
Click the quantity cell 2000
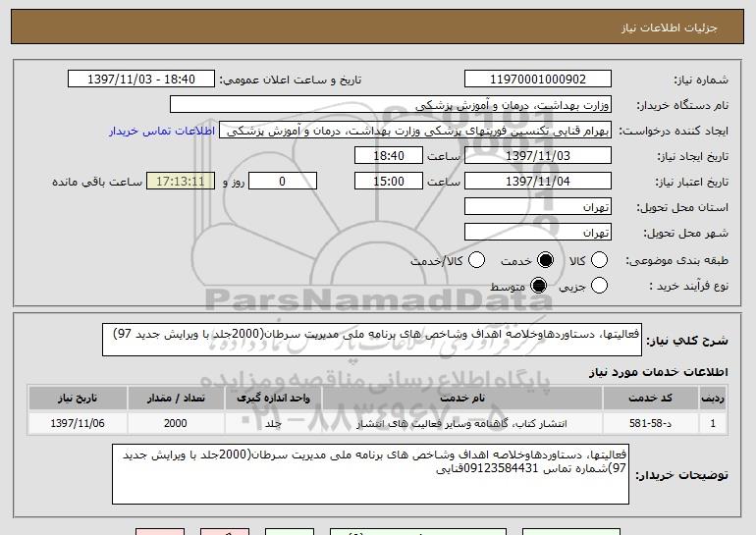point(176,423)
